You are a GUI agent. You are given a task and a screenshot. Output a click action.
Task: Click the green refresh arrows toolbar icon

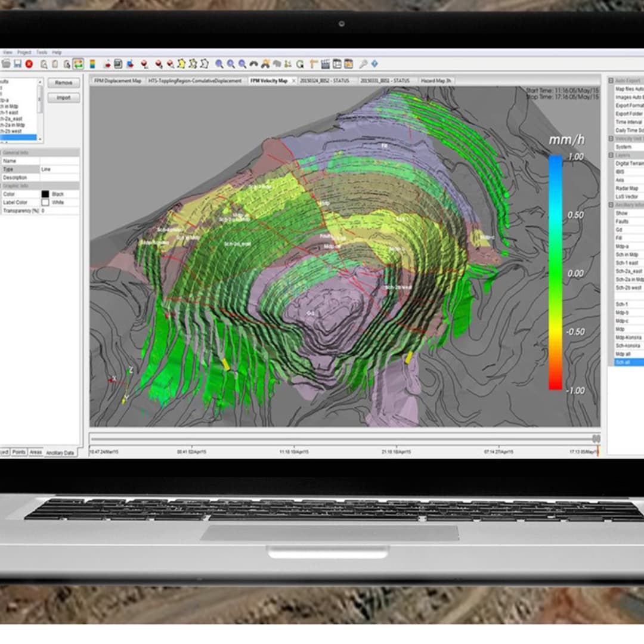(x=78, y=64)
